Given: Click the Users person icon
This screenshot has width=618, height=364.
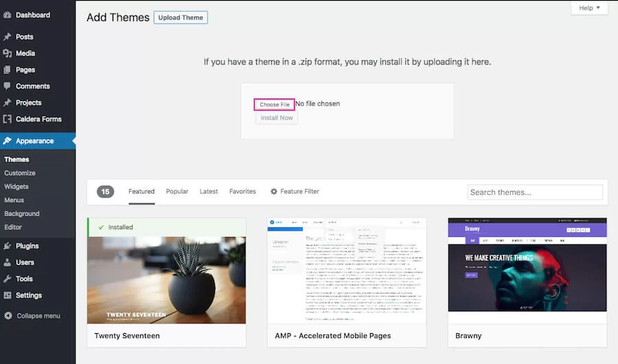Looking at the screenshot, I should 8,262.
